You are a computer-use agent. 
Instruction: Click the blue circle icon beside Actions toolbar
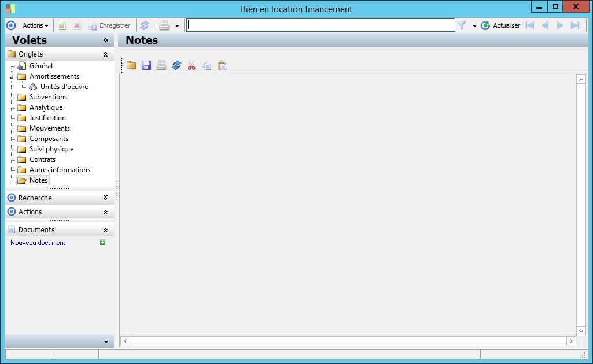(x=12, y=25)
